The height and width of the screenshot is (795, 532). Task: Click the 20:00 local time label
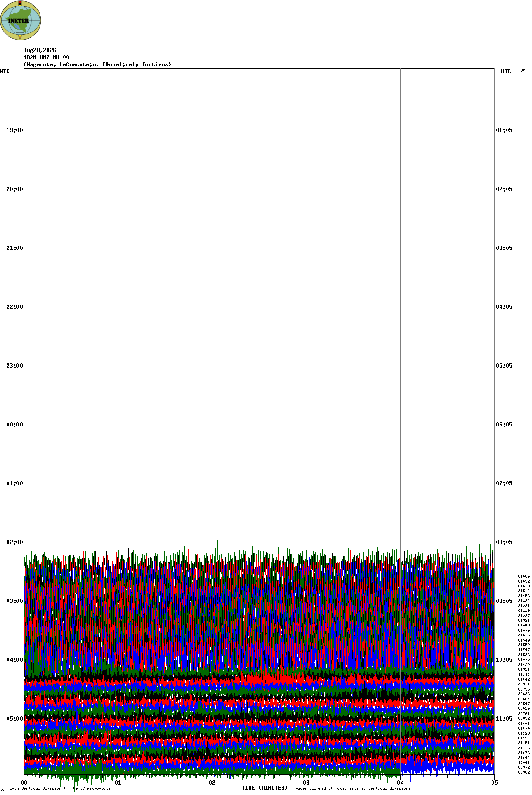click(14, 189)
